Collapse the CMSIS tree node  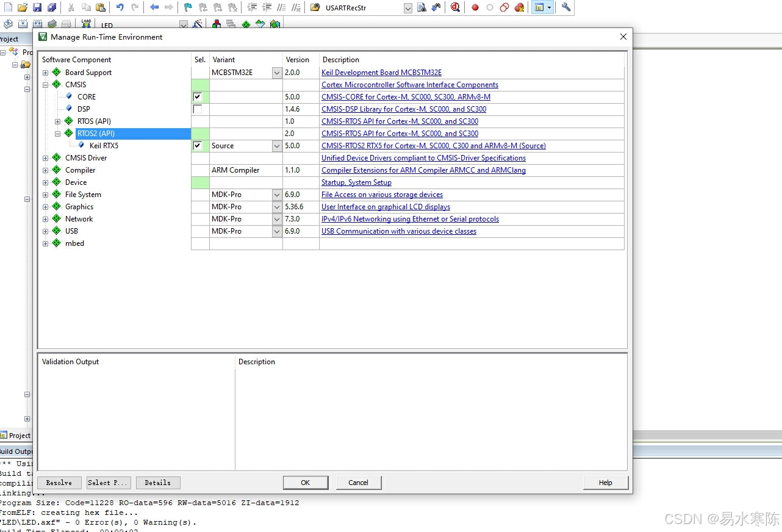point(45,85)
